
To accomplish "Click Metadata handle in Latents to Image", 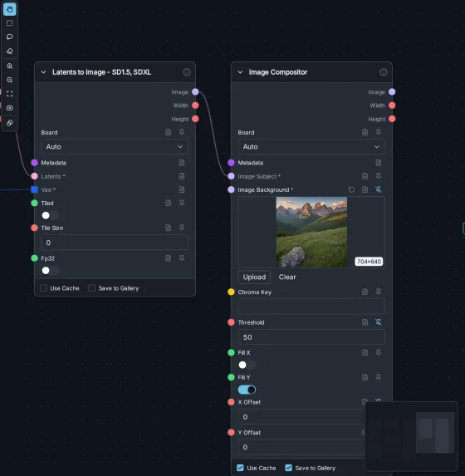I will (34, 163).
